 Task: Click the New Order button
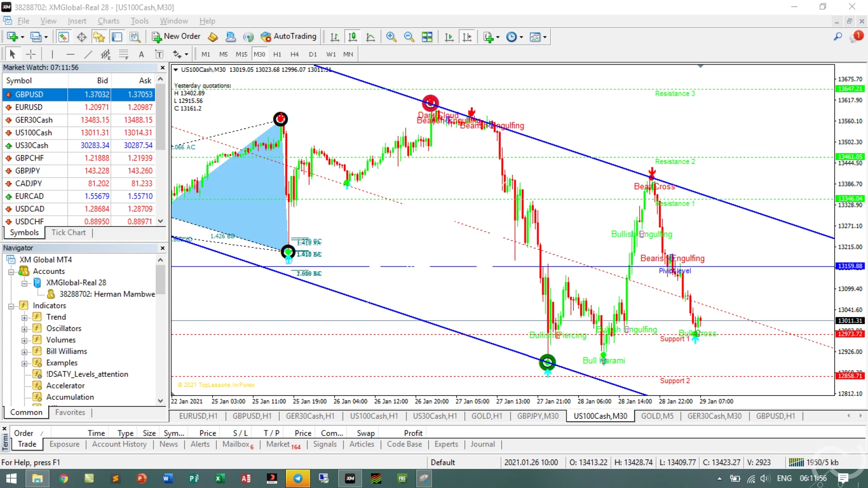176,37
